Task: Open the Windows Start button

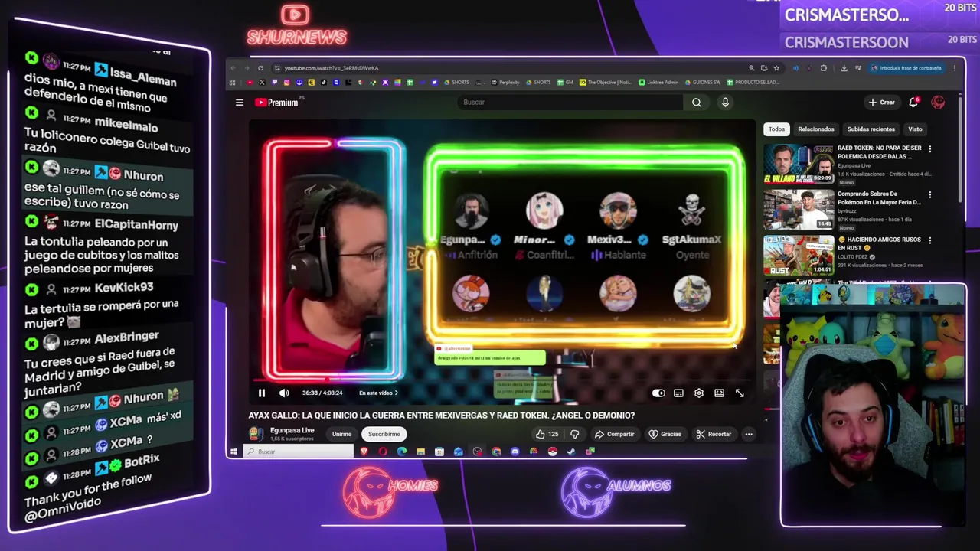Action: pos(234,452)
